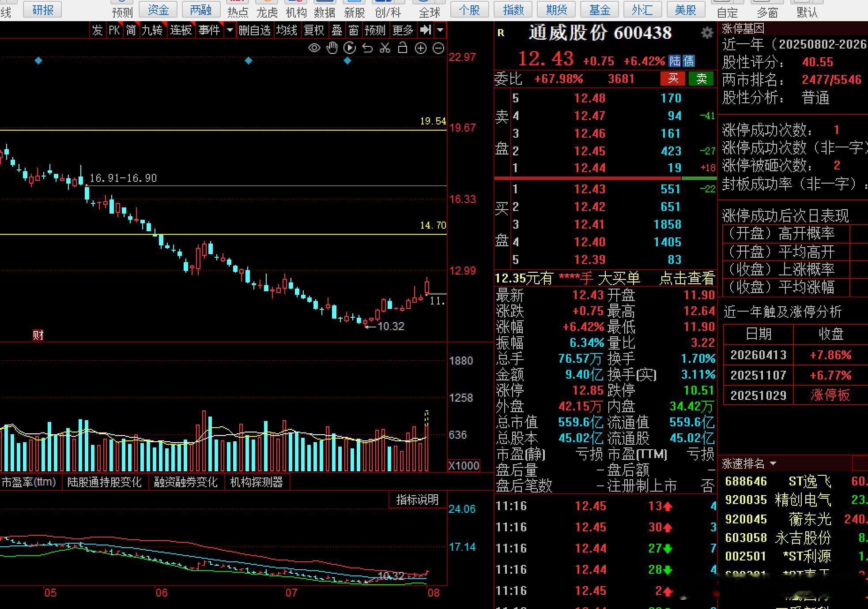Select the 陆股通持股变化 indicator tab

(x=105, y=482)
